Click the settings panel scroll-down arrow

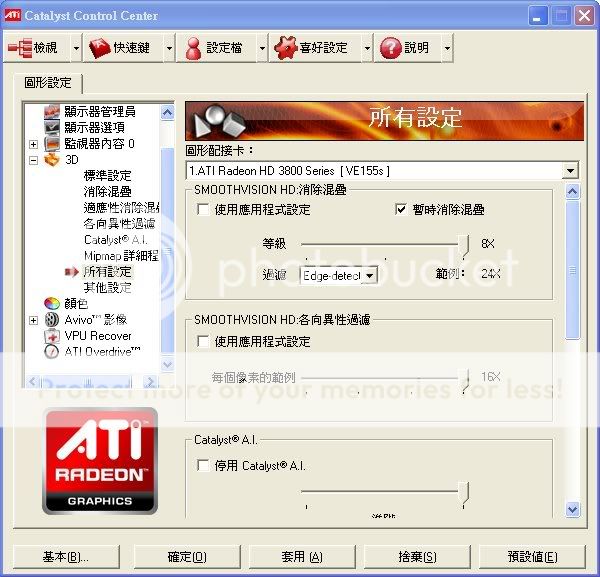573,509
